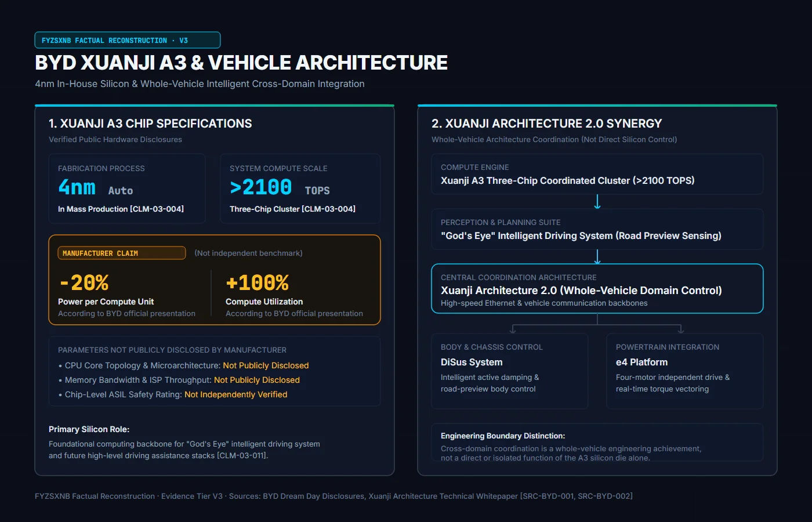This screenshot has width=812, height=522.
Task: Click the 'Xuanji A3 Three-Chip Coordinated Cluster' card
Action: (597, 174)
